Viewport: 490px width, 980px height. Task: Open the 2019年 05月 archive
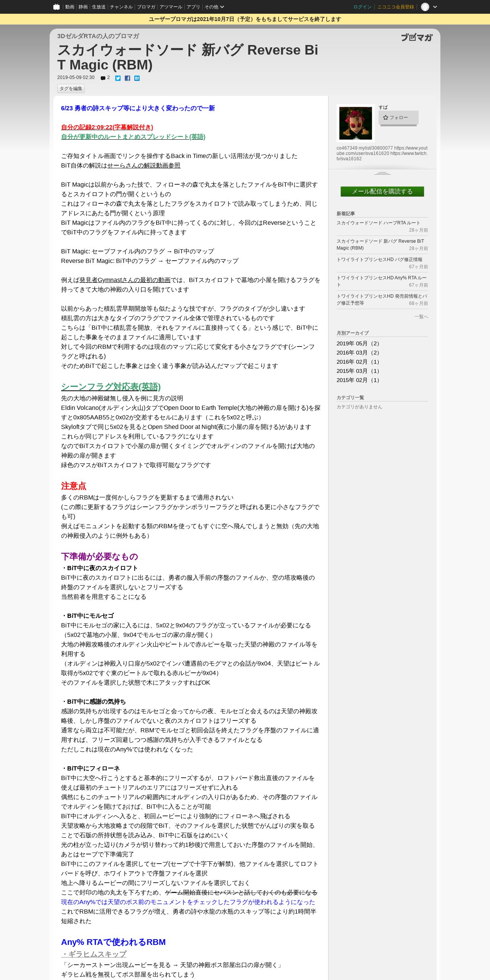[359, 343]
